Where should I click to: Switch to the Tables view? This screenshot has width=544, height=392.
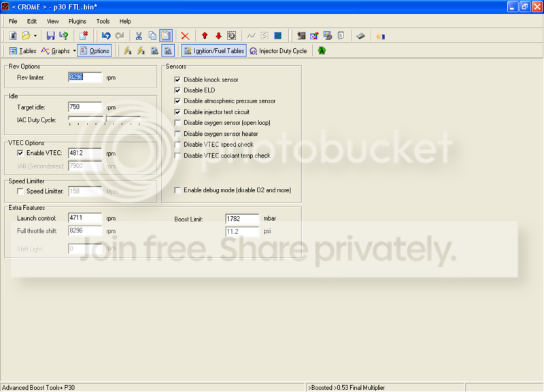22,51
